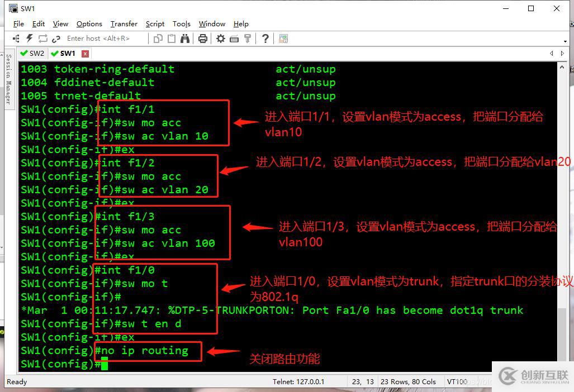Click the 'Ready' status bar text
Viewport: 574px width, 392px height.
(17, 381)
